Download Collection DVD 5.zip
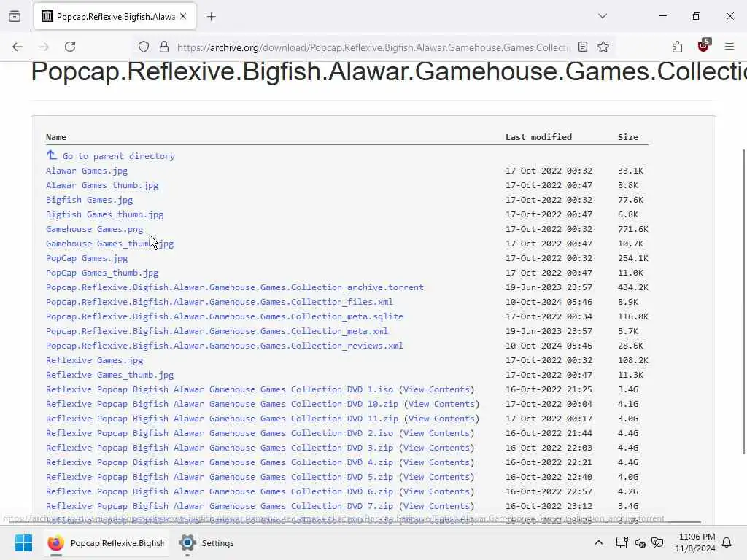747x560 pixels. click(x=219, y=477)
